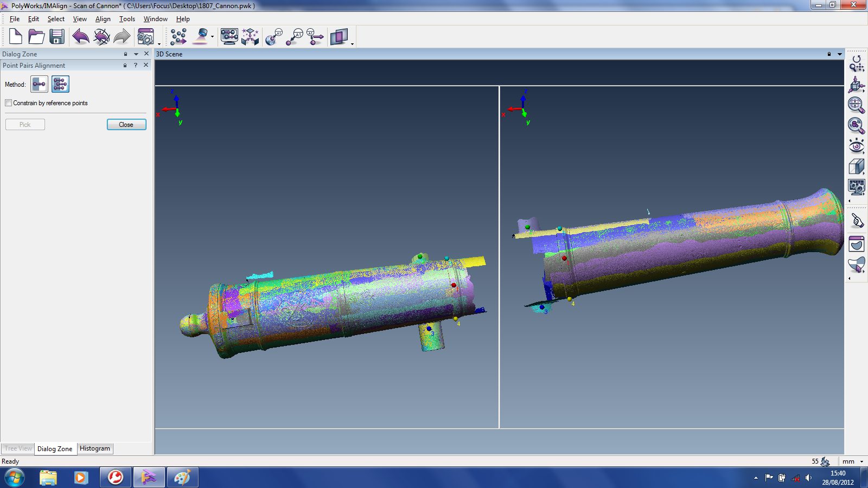Open the Align menu
The width and height of the screenshot is (868, 488).
[x=103, y=19]
